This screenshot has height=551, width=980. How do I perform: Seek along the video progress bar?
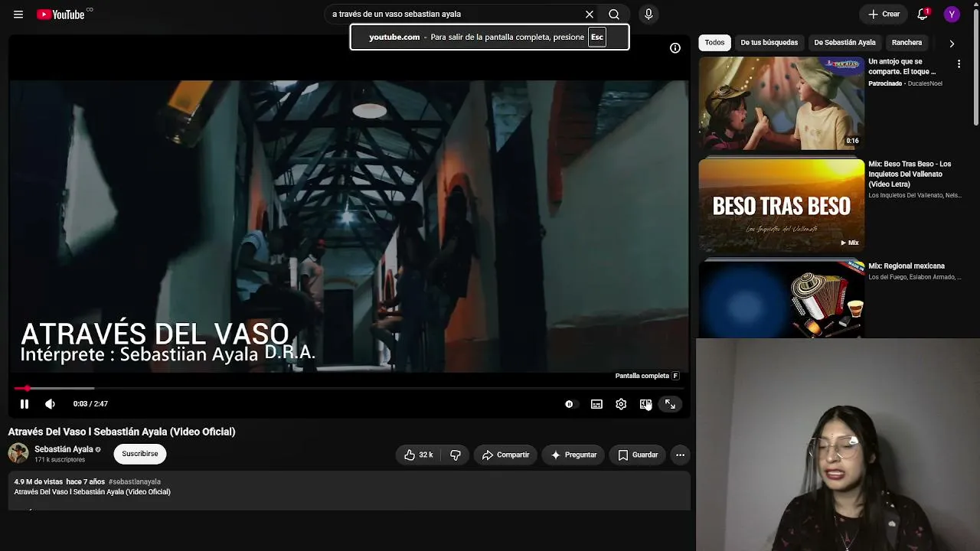(349, 389)
